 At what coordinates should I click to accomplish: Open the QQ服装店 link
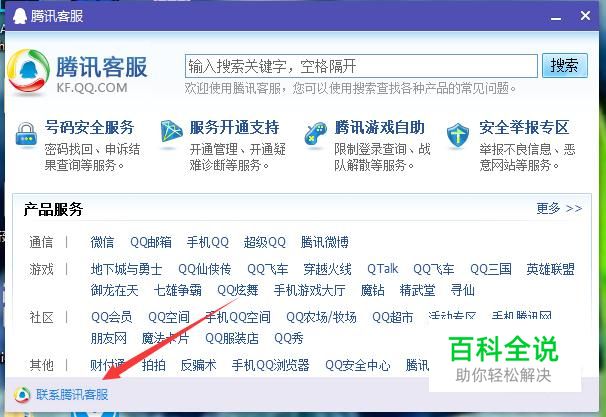click(232, 339)
